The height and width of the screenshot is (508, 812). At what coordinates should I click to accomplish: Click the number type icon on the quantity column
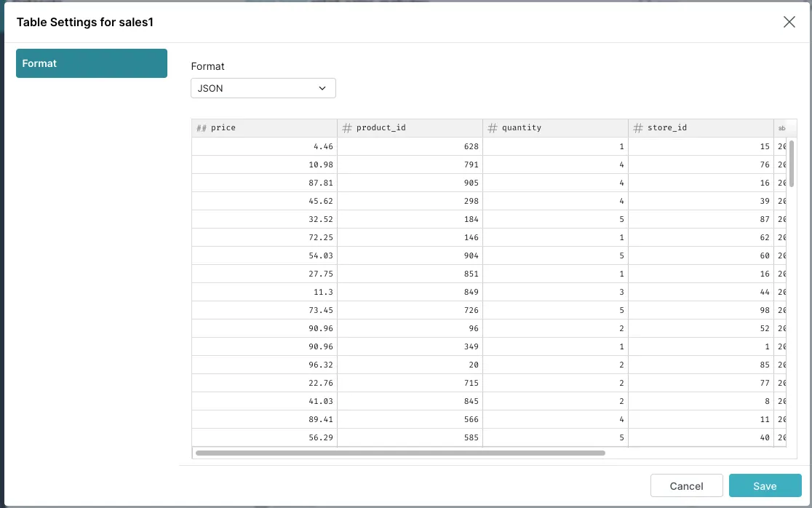pyautogui.click(x=492, y=127)
